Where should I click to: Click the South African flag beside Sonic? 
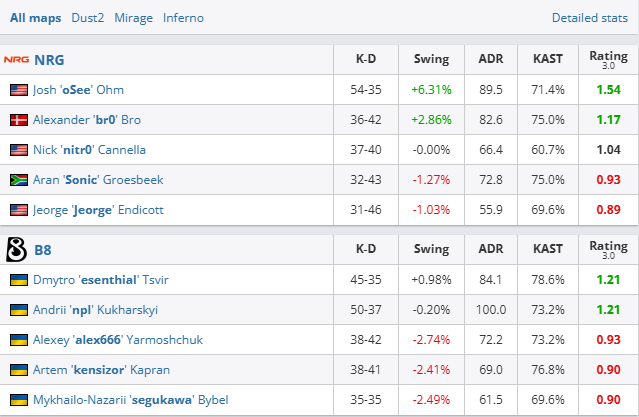coord(18,180)
